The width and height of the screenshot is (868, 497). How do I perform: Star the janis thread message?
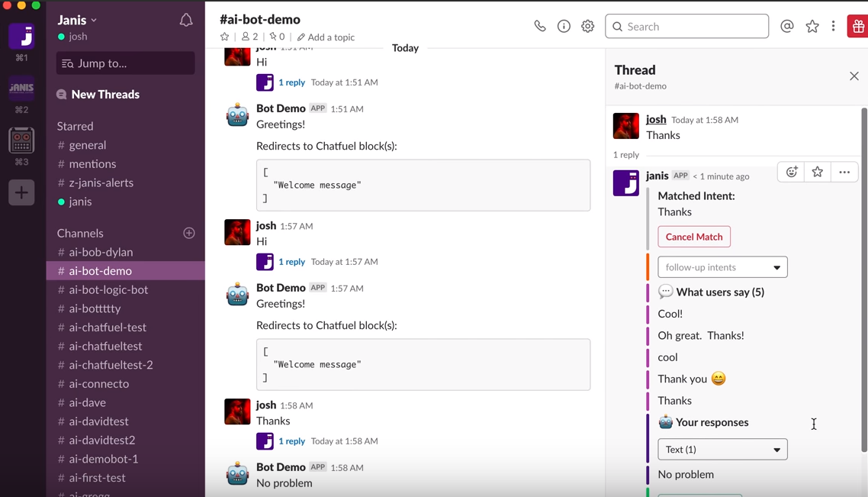(x=817, y=172)
